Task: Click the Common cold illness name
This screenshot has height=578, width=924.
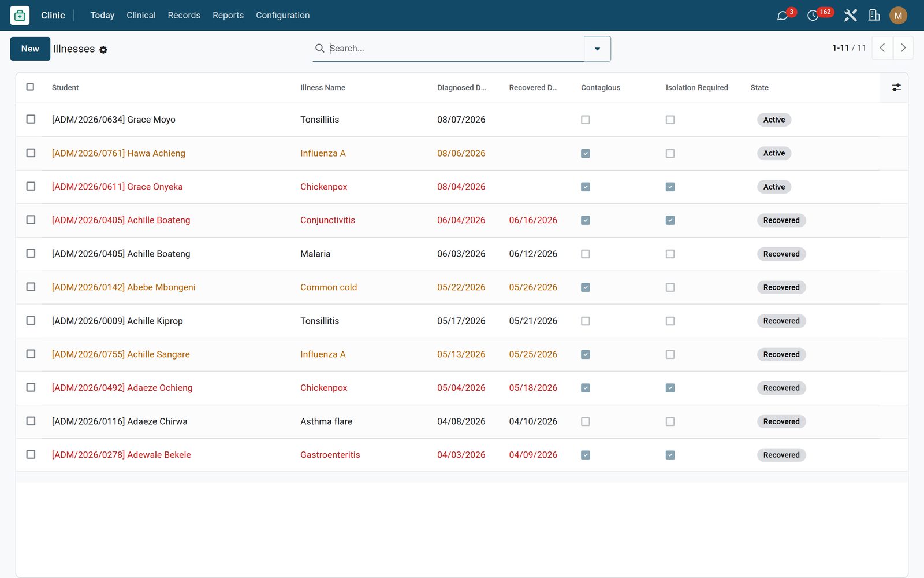Action: pyautogui.click(x=329, y=287)
